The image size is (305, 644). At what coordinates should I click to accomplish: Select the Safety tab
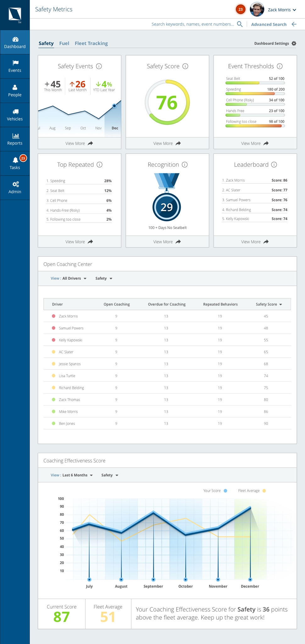[x=46, y=43]
